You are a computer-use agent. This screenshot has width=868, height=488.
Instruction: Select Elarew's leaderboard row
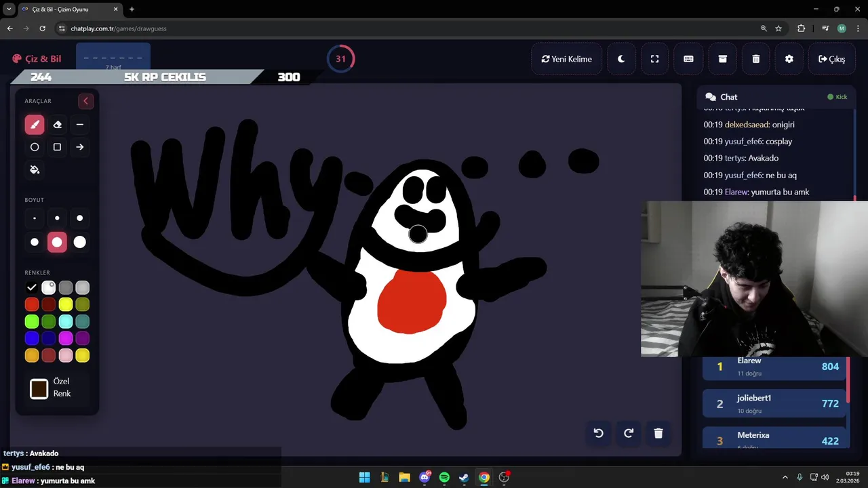click(x=774, y=367)
